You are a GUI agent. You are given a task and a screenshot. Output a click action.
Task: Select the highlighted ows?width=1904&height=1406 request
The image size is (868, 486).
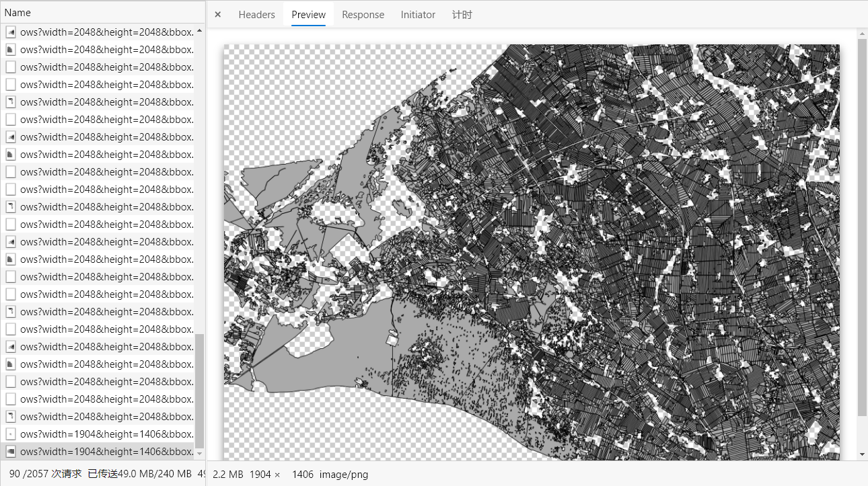point(108,451)
